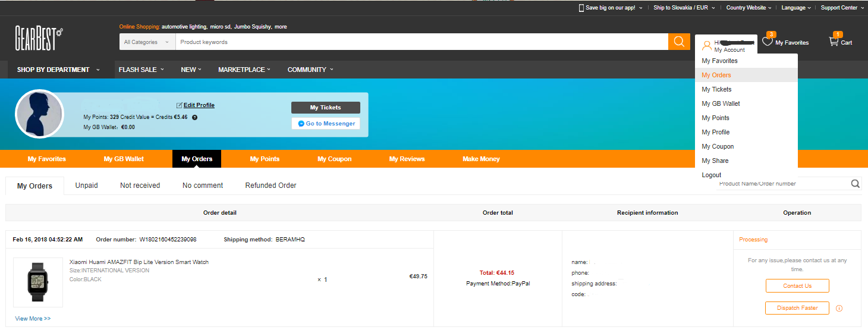Click the phone icon beside Save big on our app
This screenshot has height=333, width=868.
pos(581,8)
